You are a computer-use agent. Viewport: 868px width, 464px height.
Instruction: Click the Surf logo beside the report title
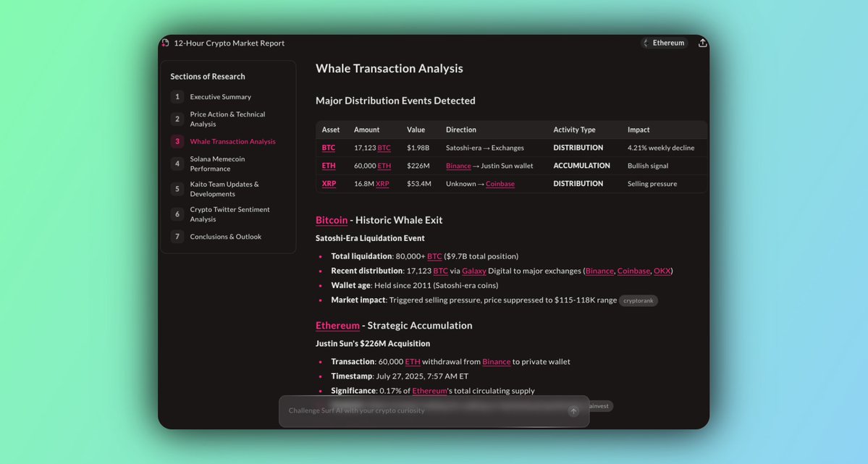point(165,43)
